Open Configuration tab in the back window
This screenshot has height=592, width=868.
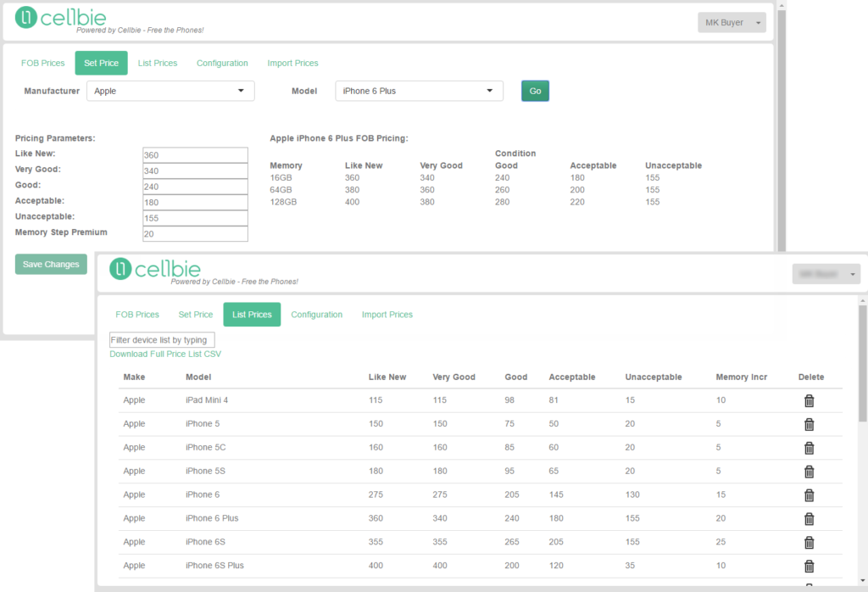click(222, 63)
